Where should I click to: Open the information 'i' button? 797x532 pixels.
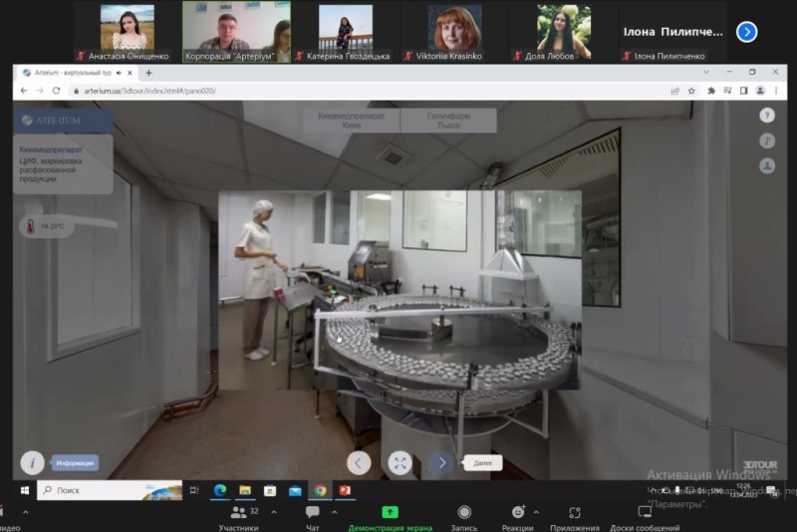tap(32, 463)
